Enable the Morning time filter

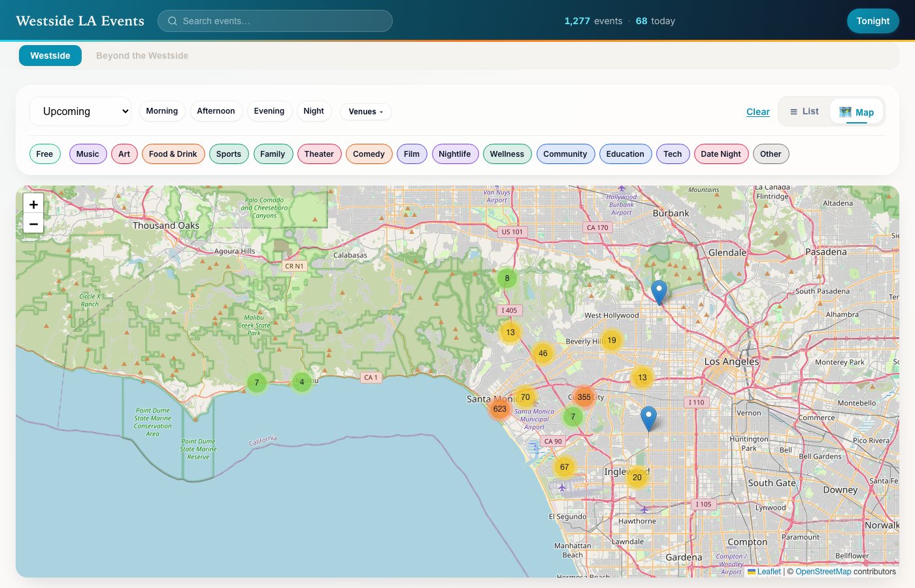[x=162, y=111]
